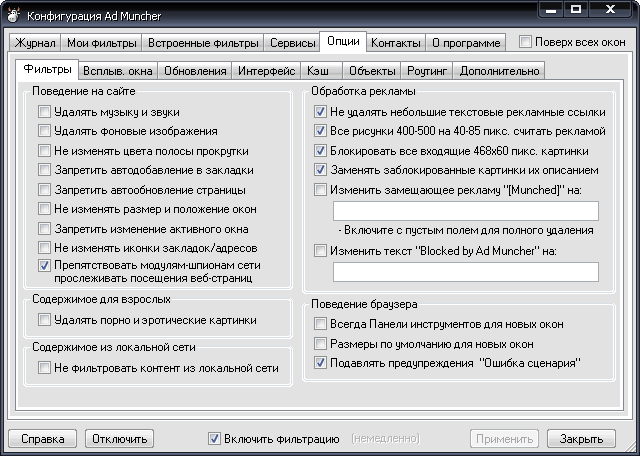Open the О программе tab
The width and height of the screenshot is (640, 456).
pyautogui.click(x=466, y=43)
